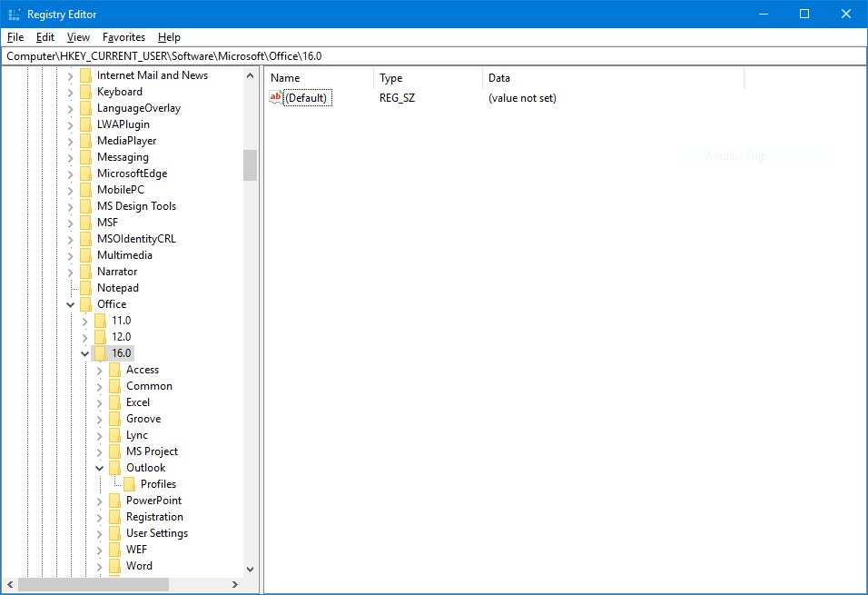Select the Word key label
Viewport: 868px width, 595px height.
139,566
